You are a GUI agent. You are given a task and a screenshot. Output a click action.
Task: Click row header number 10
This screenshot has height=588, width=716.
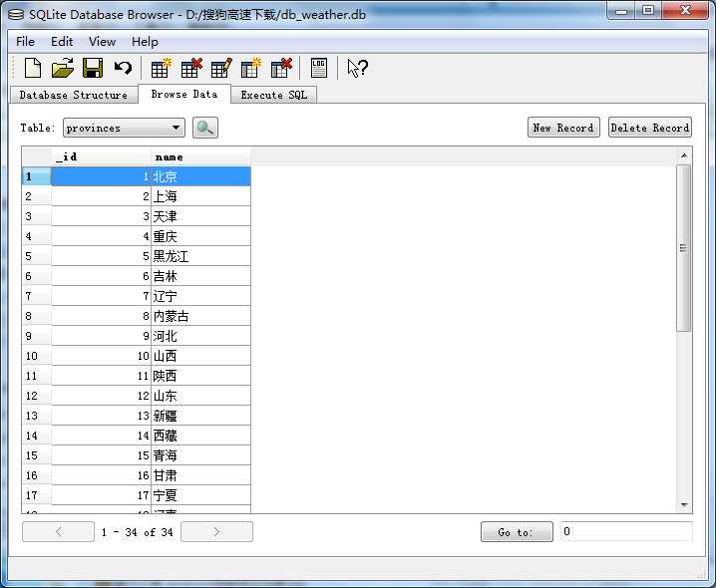pos(37,356)
